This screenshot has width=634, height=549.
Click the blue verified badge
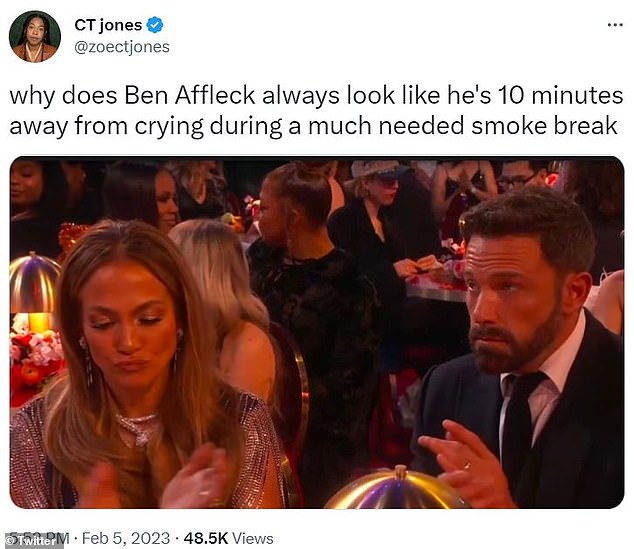pos(156,25)
